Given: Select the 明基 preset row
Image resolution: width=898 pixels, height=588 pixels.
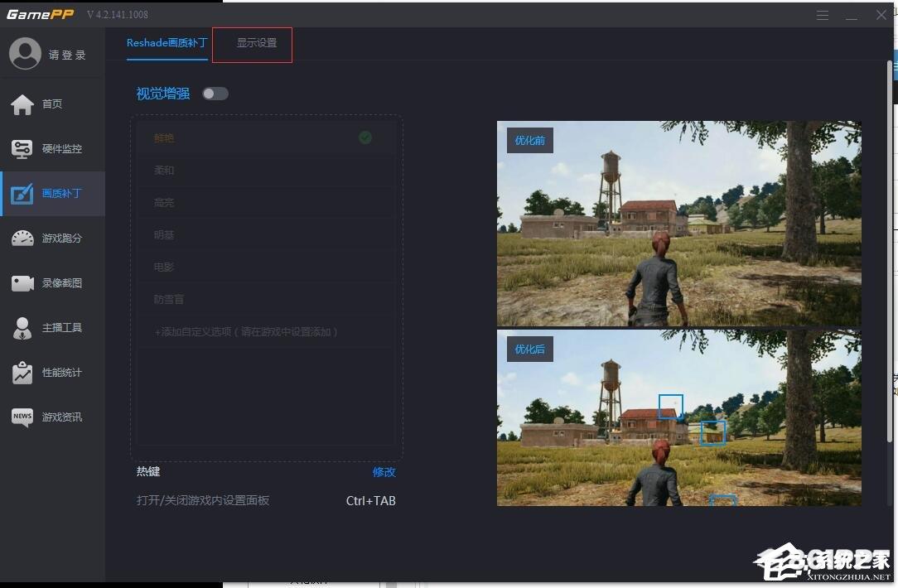Looking at the screenshot, I should [x=265, y=234].
